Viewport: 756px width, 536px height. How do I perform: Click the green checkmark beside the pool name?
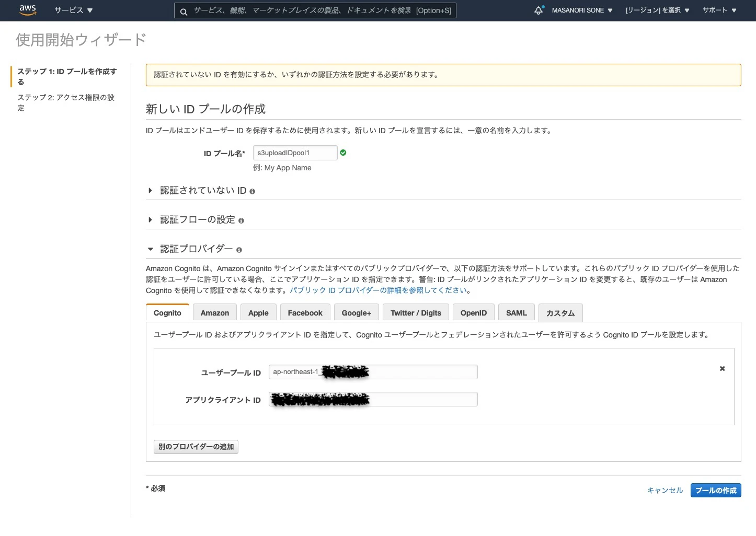(x=343, y=152)
